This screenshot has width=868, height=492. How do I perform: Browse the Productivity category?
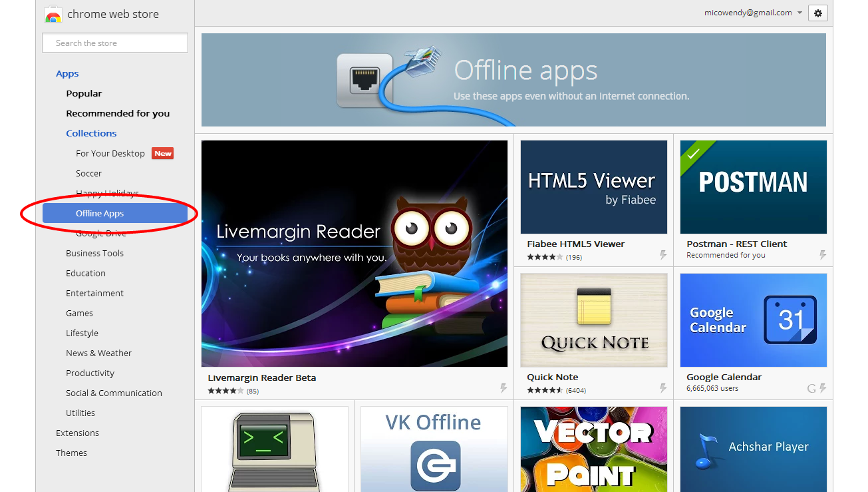(90, 373)
